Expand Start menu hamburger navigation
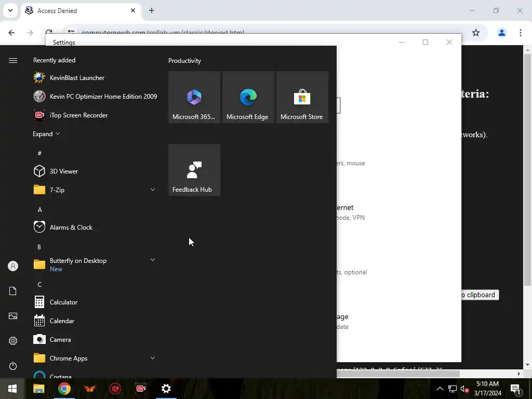This screenshot has width=532, height=399. tap(13, 60)
